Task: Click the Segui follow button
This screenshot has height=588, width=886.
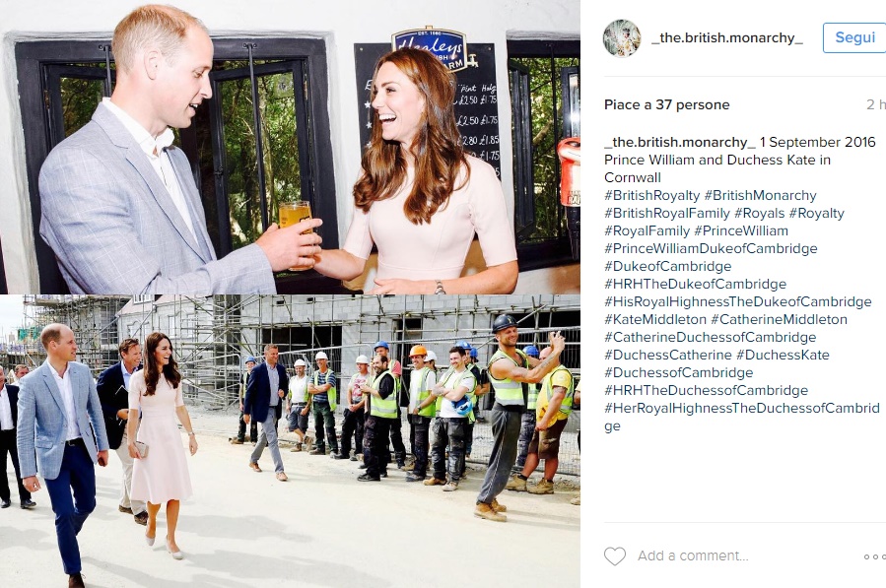Action: tap(854, 37)
